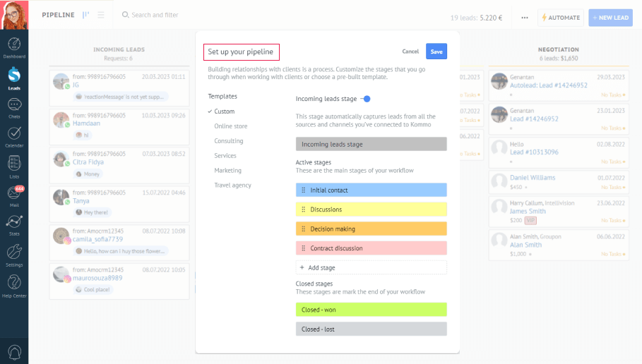Cancel the pipeline setup
The image size is (642, 364).
pos(410,51)
